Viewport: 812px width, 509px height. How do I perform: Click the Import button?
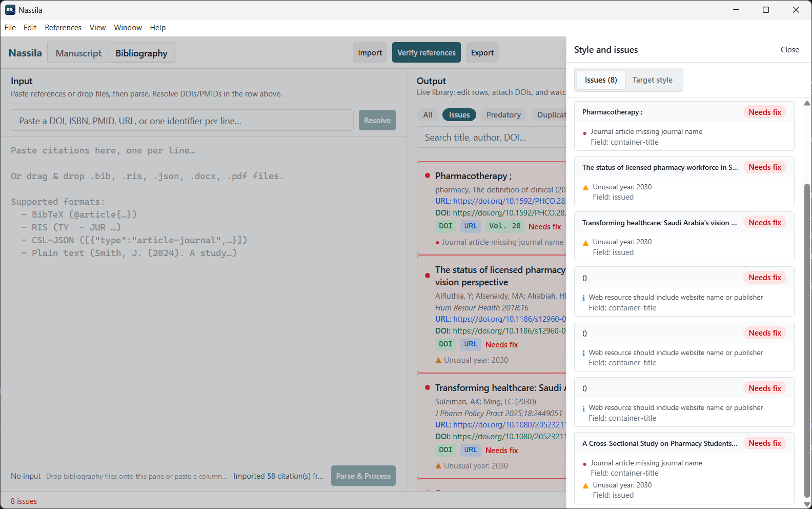(x=370, y=52)
